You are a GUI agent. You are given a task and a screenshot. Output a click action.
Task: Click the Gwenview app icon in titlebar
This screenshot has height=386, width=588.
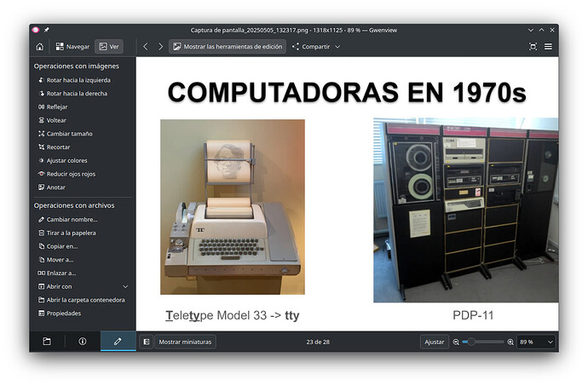36,30
